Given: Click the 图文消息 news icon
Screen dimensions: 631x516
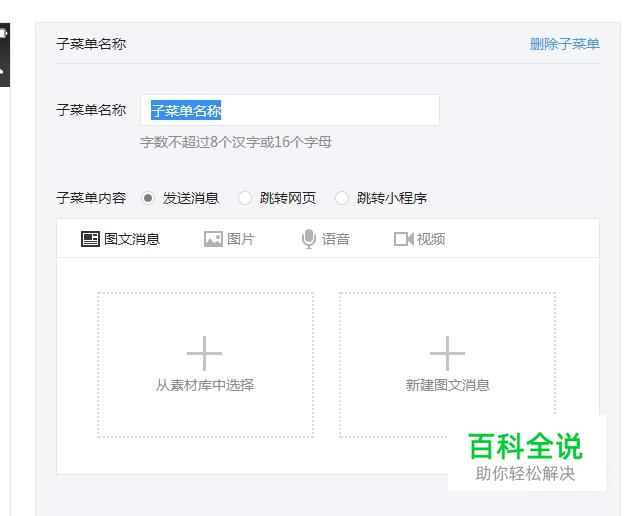Looking at the screenshot, I should [90, 239].
